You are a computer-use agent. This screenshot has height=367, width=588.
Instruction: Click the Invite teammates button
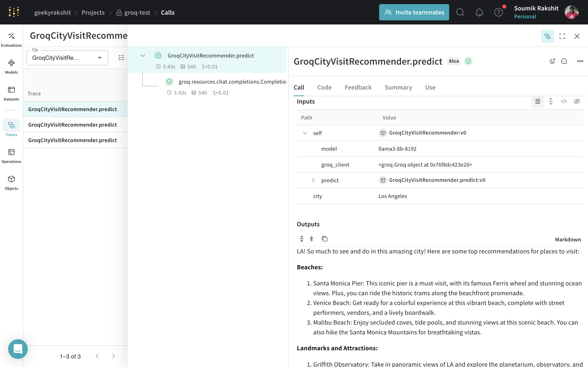(414, 12)
